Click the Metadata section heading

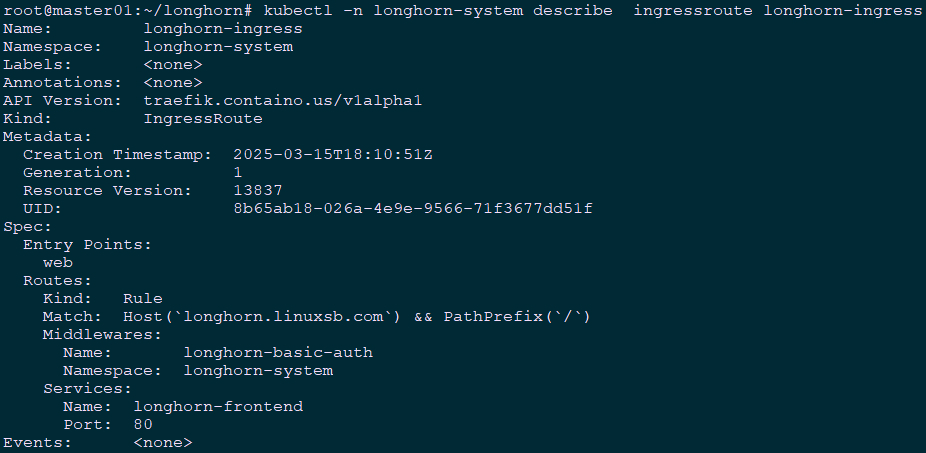tap(47, 137)
